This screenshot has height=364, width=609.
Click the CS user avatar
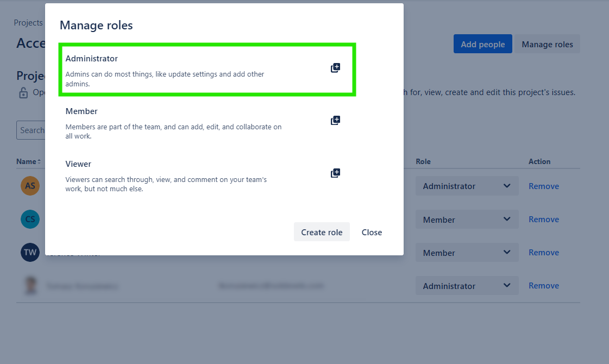[30, 219]
